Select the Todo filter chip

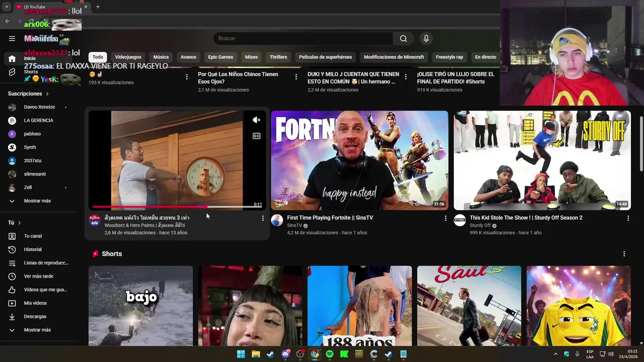98,57
